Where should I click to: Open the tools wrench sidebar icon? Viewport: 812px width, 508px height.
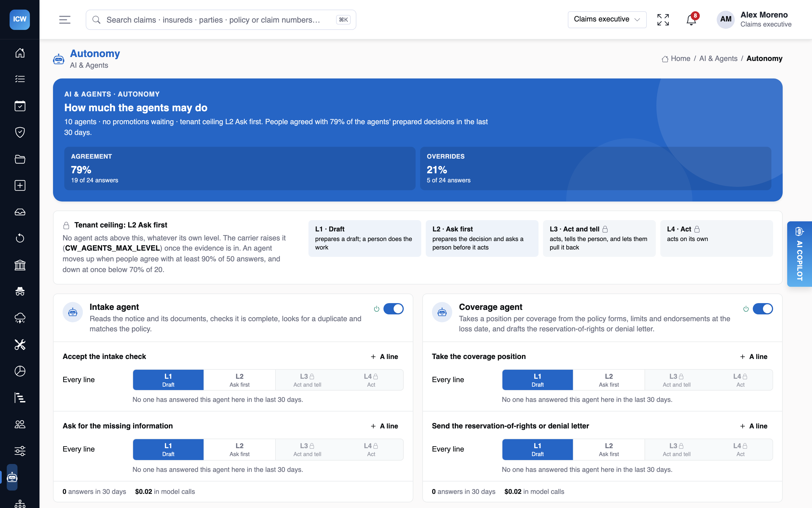pos(20,344)
